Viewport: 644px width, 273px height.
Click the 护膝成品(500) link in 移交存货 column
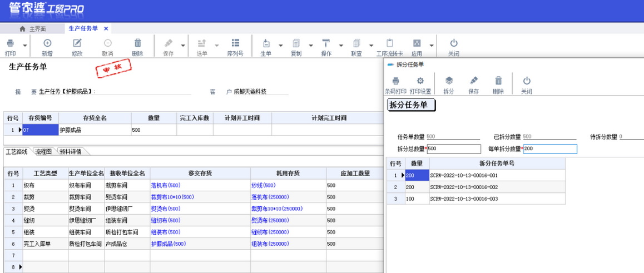point(169,244)
